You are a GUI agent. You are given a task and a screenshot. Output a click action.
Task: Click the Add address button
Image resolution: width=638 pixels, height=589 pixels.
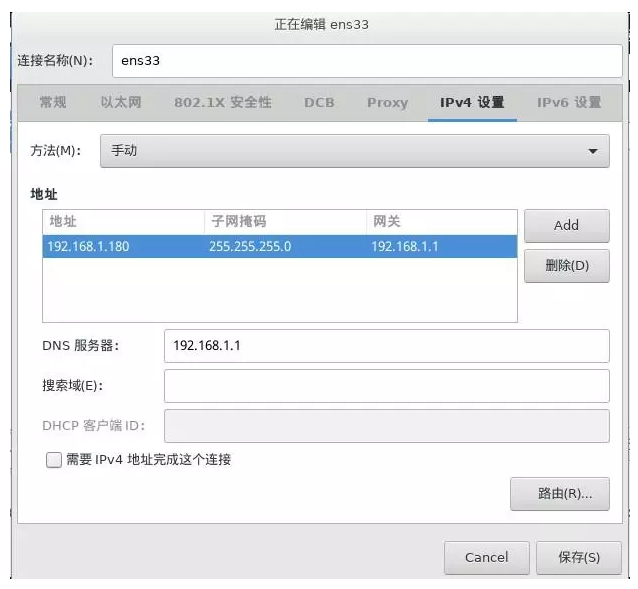tap(566, 225)
